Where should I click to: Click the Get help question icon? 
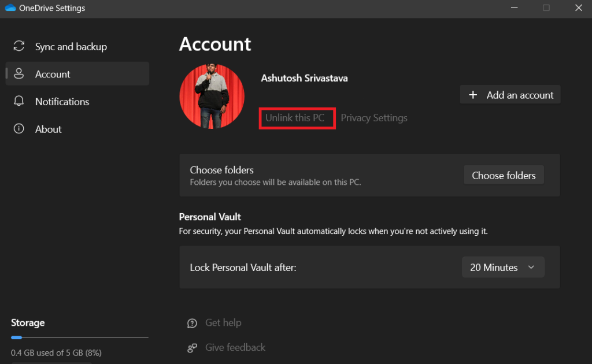(x=193, y=323)
